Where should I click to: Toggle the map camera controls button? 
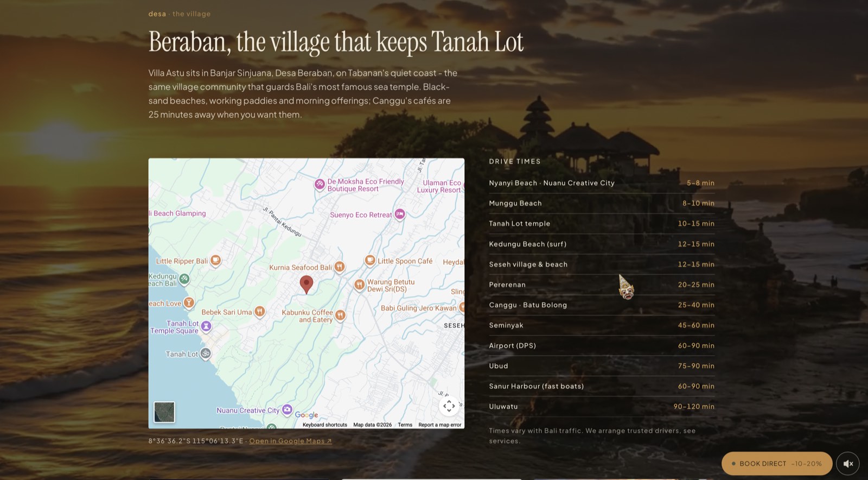coord(449,406)
